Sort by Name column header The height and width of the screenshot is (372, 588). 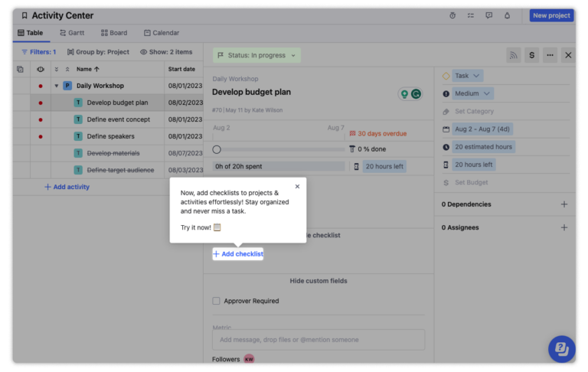pos(88,69)
